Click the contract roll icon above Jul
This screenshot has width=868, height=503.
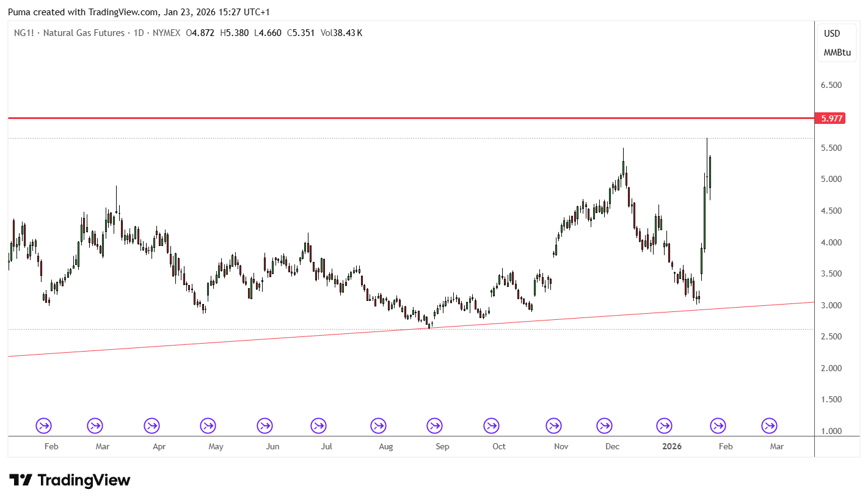click(318, 425)
